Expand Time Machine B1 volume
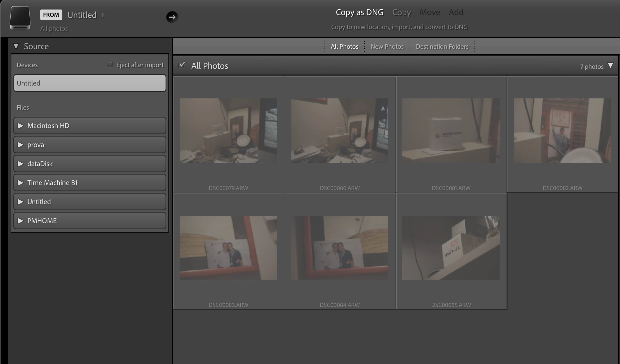The height and width of the screenshot is (364, 620). [x=20, y=183]
